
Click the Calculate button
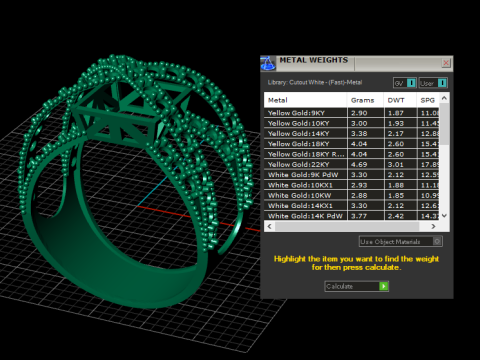(x=356, y=286)
